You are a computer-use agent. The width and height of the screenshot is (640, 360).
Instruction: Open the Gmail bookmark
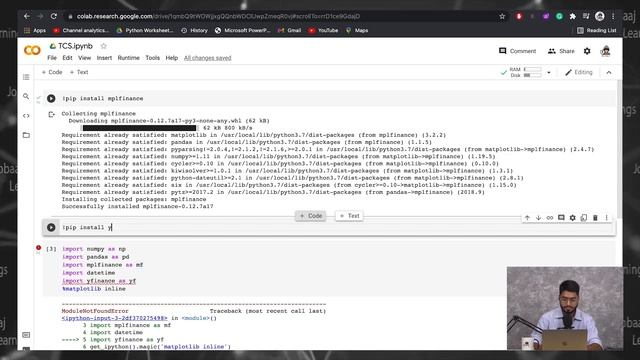pyautogui.click(x=289, y=30)
